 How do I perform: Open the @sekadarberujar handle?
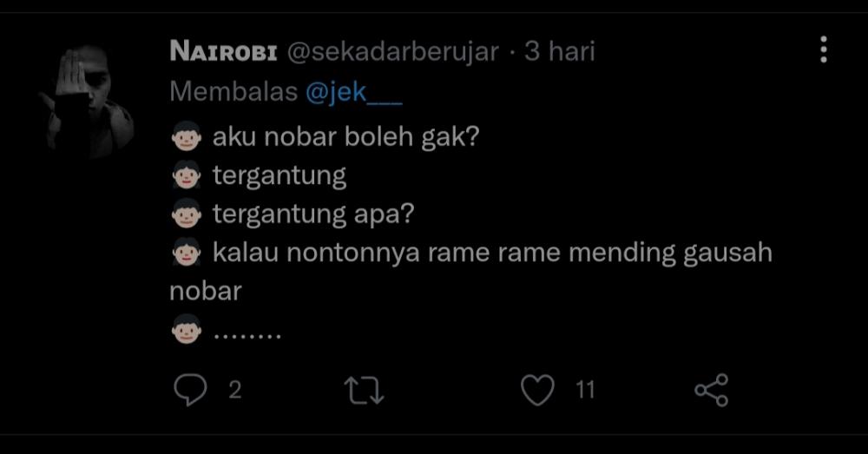pos(393,52)
